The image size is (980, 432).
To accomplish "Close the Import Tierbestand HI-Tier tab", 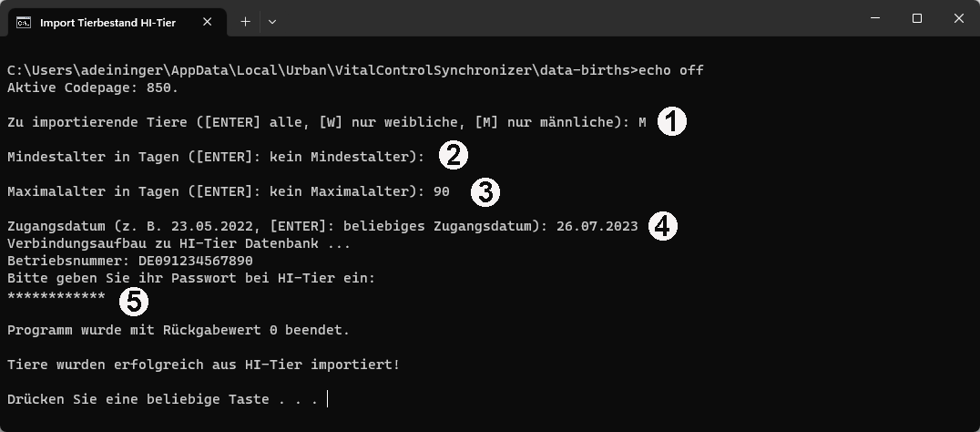I will 208,22.
